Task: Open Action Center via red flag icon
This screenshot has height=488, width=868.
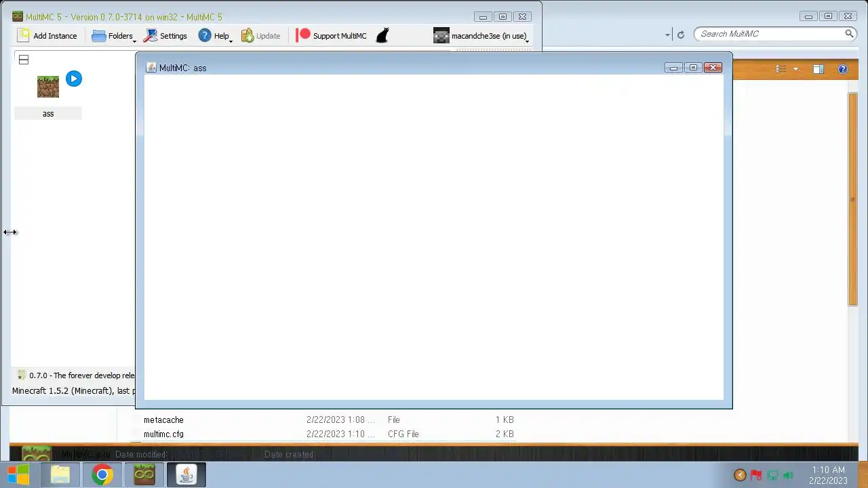Action: pyautogui.click(x=755, y=475)
